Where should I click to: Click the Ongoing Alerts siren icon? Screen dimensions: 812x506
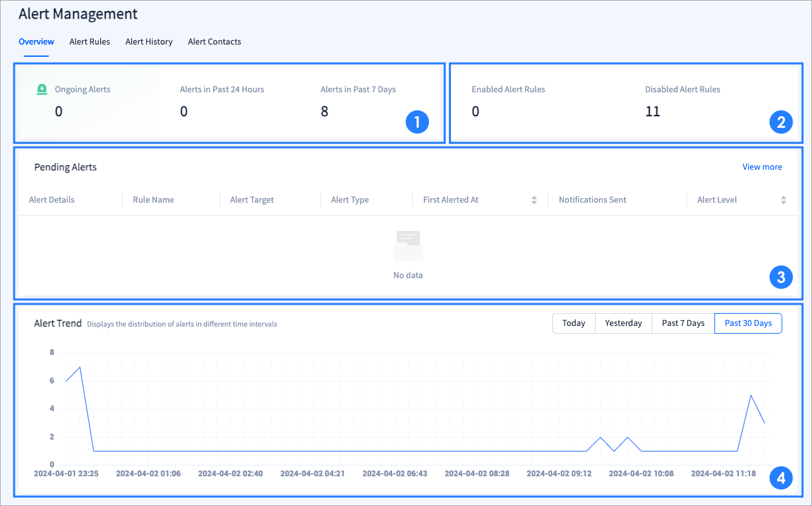pyautogui.click(x=42, y=89)
